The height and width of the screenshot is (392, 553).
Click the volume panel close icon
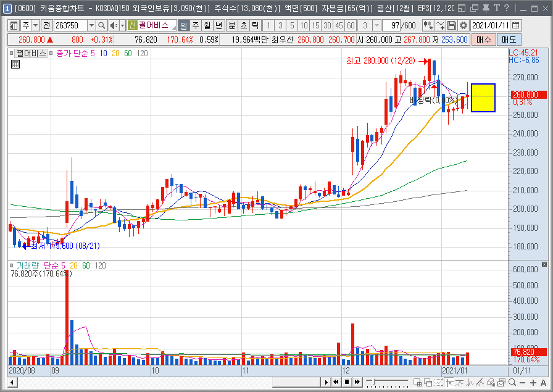(x=544, y=265)
